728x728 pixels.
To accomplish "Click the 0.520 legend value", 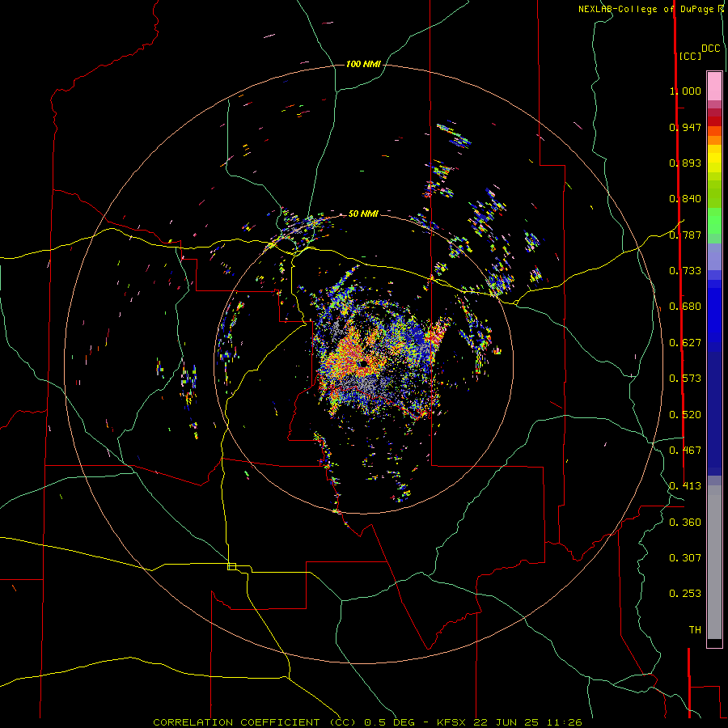I will tap(685, 415).
